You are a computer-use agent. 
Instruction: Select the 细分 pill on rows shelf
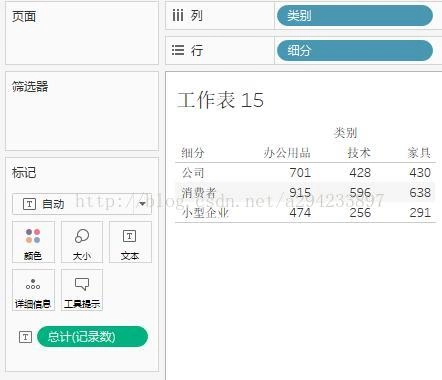(355, 51)
